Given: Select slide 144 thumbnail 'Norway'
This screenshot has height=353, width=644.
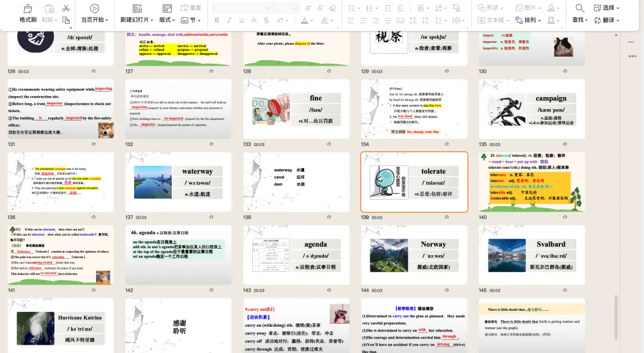Looking at the screenshot, I should [x=414, y=255].
